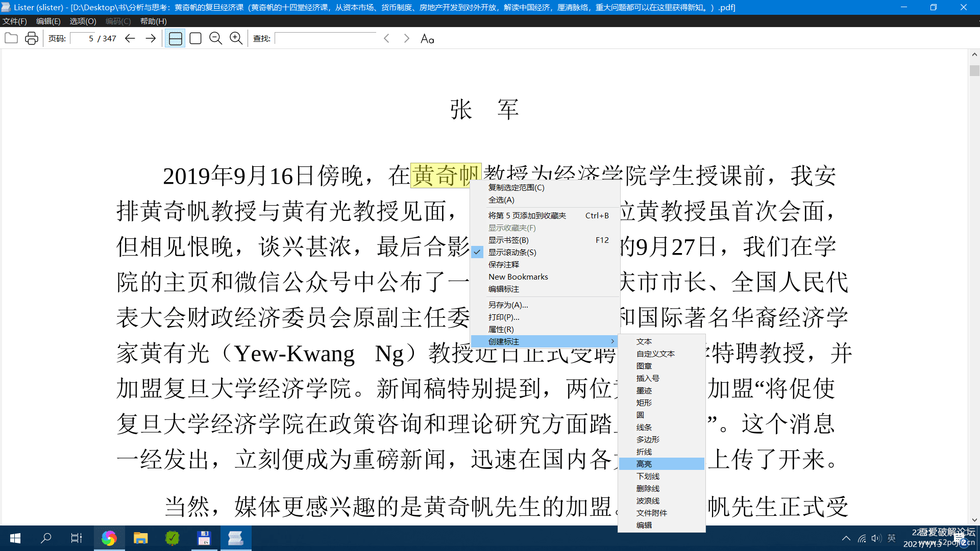Screen dimensions: 980x551
Task: Toggle 显示书签(B) in context menu
Action: (x=508, y=240)
